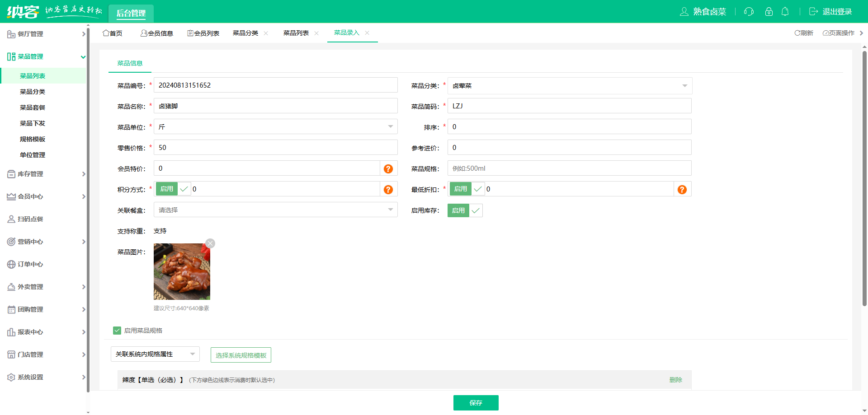
Task: Click the 删除 link for the 辣度 spec
Action: click(675, 380)
